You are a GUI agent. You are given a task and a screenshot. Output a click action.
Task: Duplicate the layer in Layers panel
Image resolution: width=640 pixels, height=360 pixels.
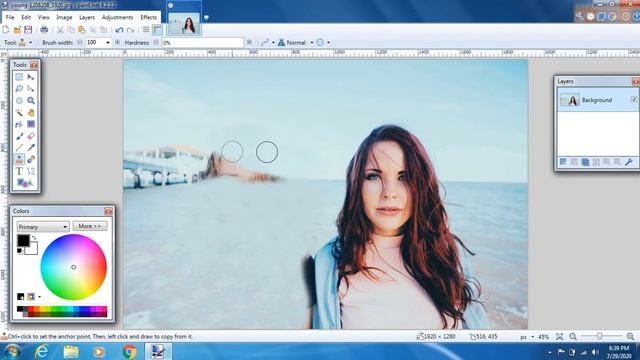pos(585,162)
